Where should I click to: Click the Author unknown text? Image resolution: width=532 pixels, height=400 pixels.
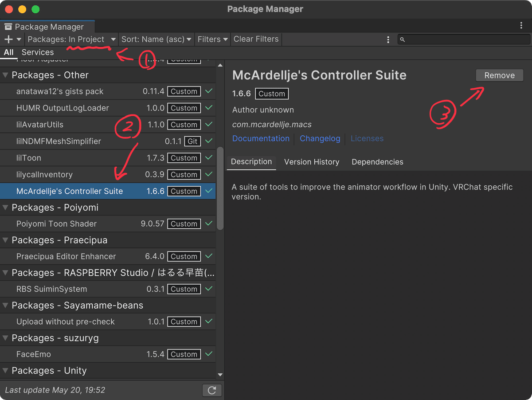tap(263, 110)
